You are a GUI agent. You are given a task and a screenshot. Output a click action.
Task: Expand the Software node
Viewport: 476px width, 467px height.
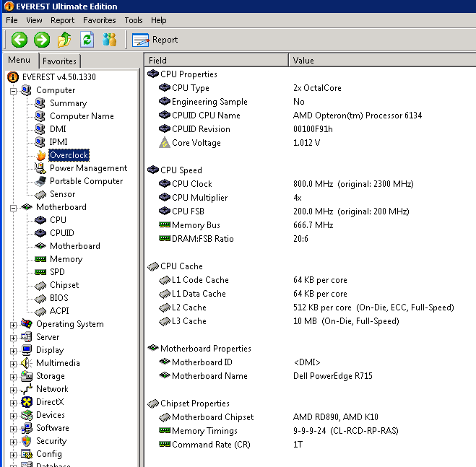pos(13,429)
